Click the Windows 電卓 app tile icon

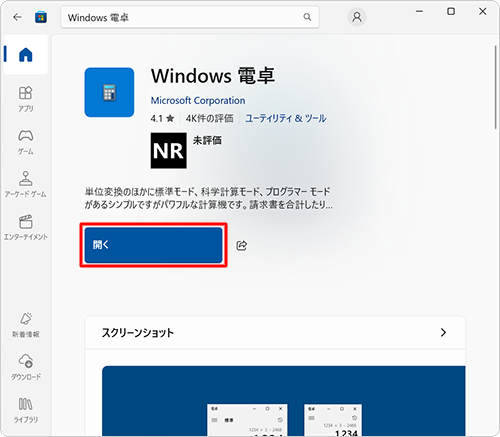[x=109, y=92]
